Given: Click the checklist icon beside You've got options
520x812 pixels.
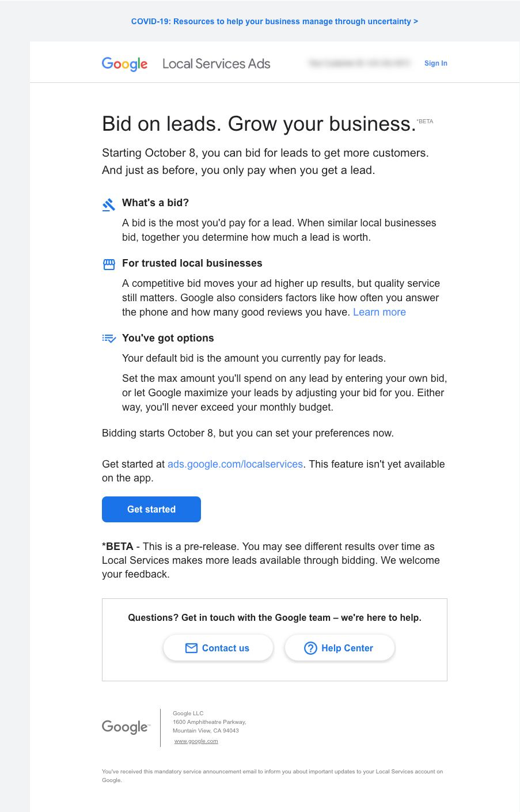Looking at the screenshot, I should [109, 339].
